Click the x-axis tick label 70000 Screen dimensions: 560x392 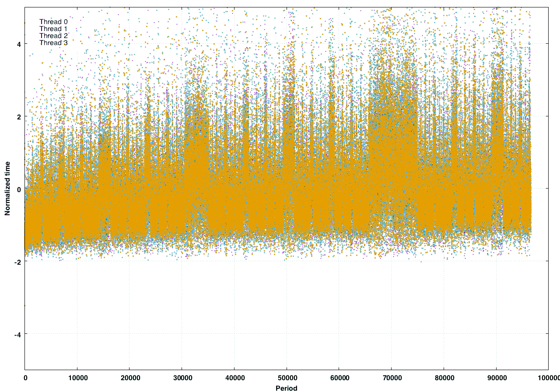[391, 377]
